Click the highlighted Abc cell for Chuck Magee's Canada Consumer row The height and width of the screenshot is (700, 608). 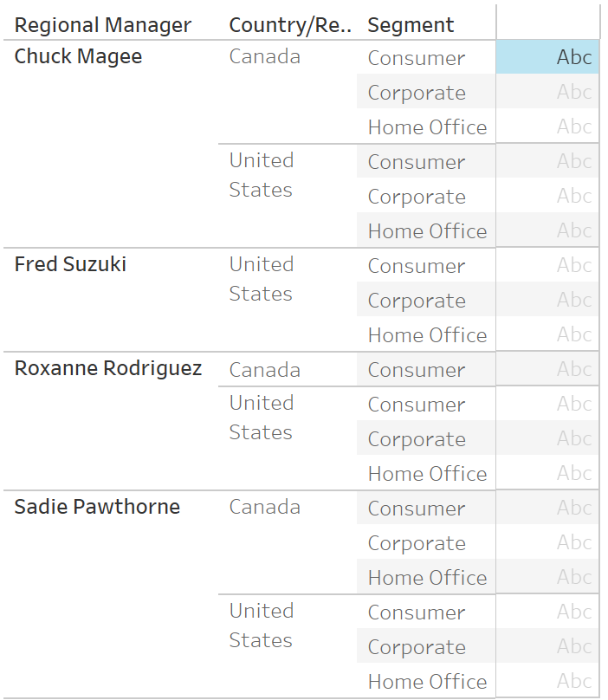[x=547, y=56]
